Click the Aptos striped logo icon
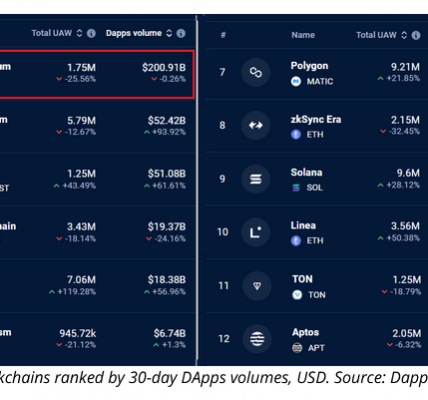The width and height of the screenshot is (428, 400). 257,339
